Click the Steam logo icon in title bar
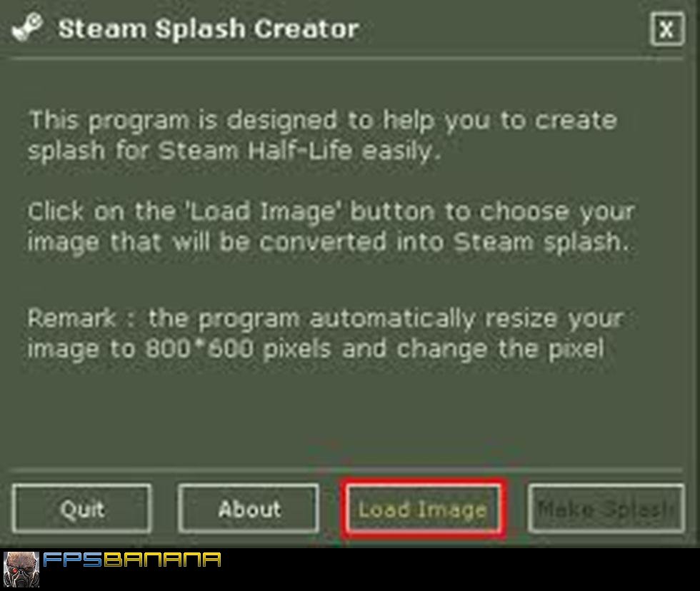 click(27, 28)
